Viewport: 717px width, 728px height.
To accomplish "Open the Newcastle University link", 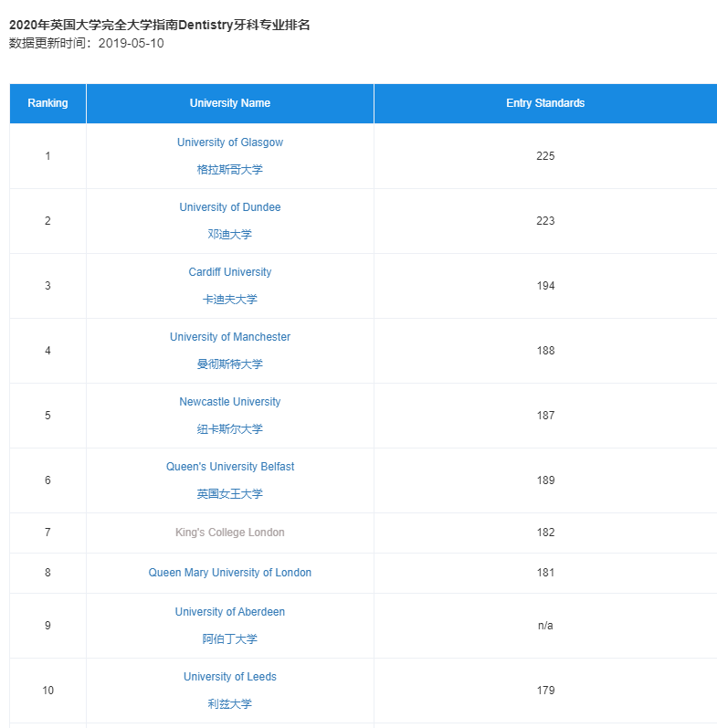I will point(230,402).
